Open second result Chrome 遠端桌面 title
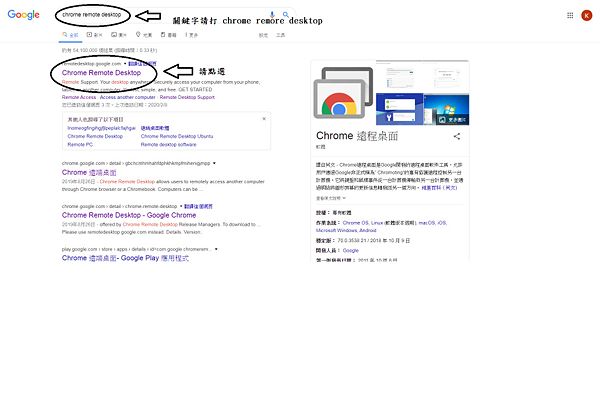 click(89, 173)
